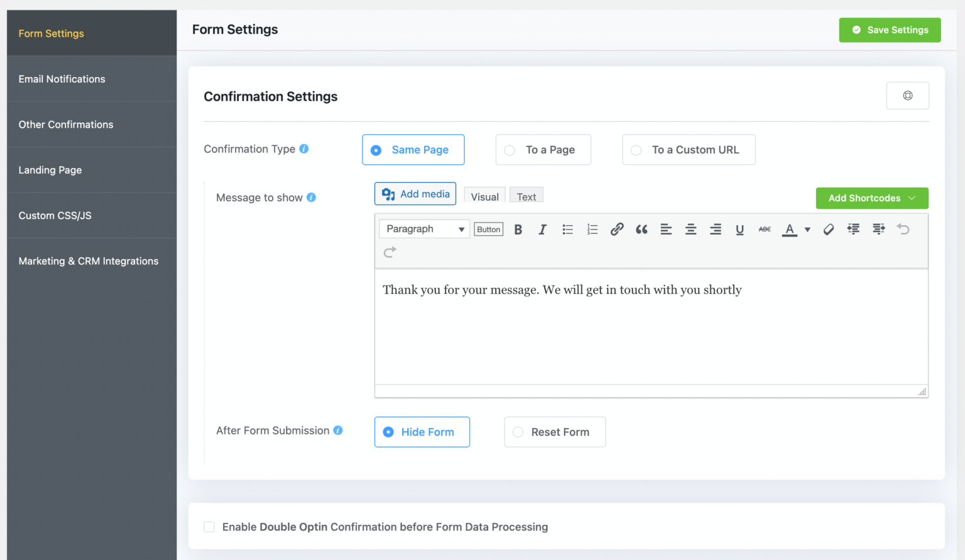Apply italic formatting in the editor
The height and width of the screenshot is (560, 965).
542,229
